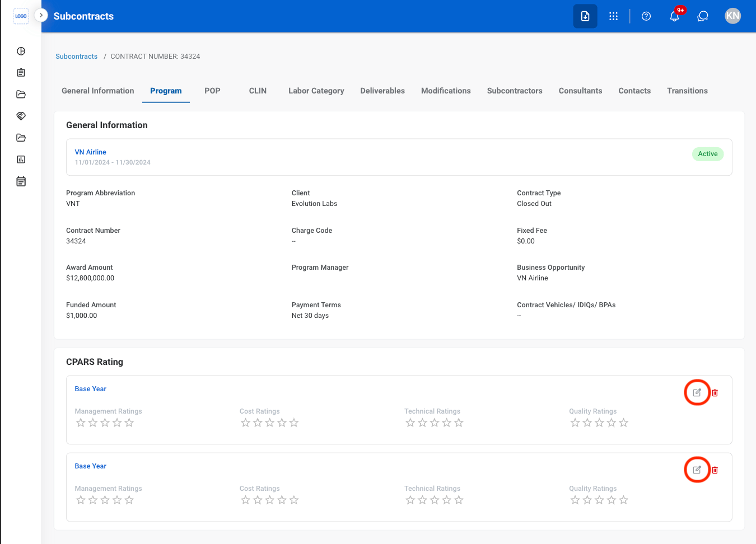Switch to the Deliverables tab
This screenshot has height=544, width=756.
point(382,91)
